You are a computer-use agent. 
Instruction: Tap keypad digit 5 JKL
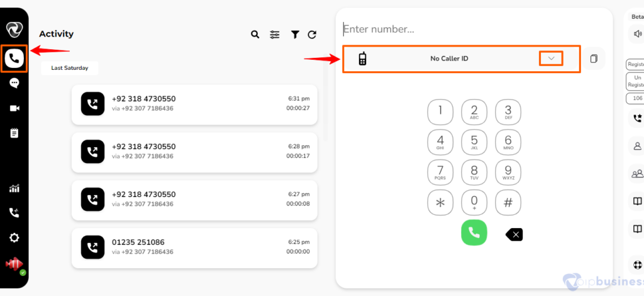474,142
